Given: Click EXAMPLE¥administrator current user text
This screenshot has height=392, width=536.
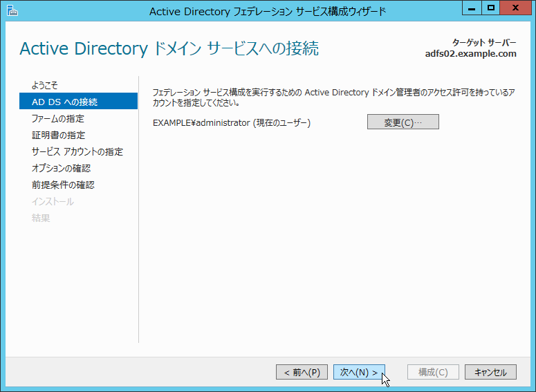Looking at the screenshot, I should (232, 122).
